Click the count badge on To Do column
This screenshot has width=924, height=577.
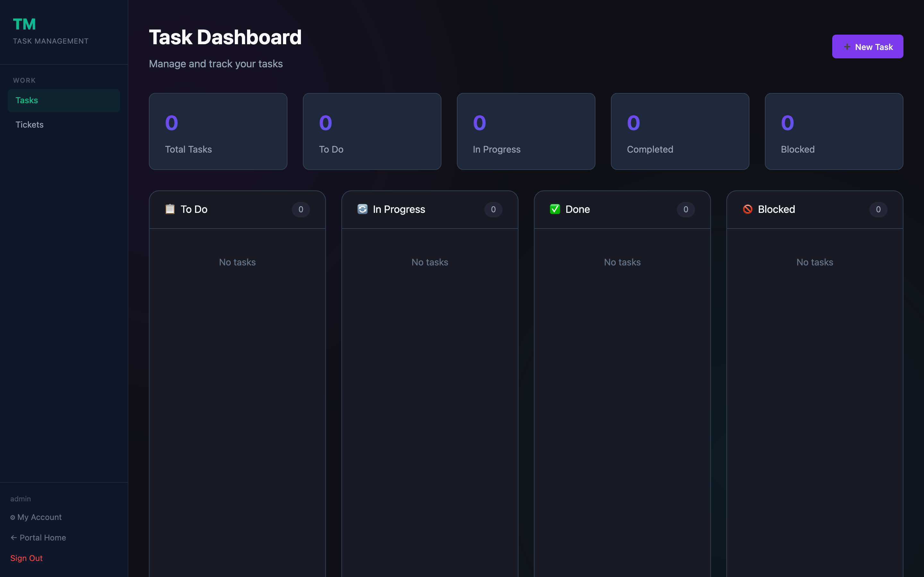tap(301, 210)
